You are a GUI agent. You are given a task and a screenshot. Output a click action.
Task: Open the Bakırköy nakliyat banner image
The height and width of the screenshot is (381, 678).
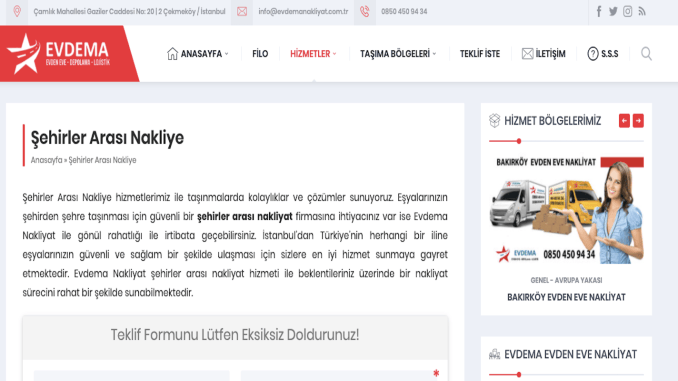coord(566,210)
